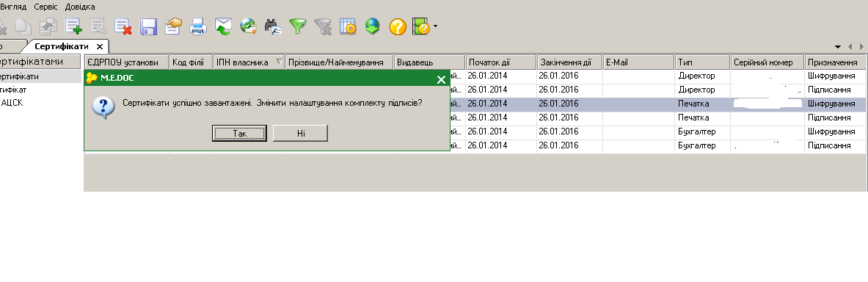Click the envelope with green arrow icon
This screenshot has height=282, width=868.
click(x=223, y=26)
